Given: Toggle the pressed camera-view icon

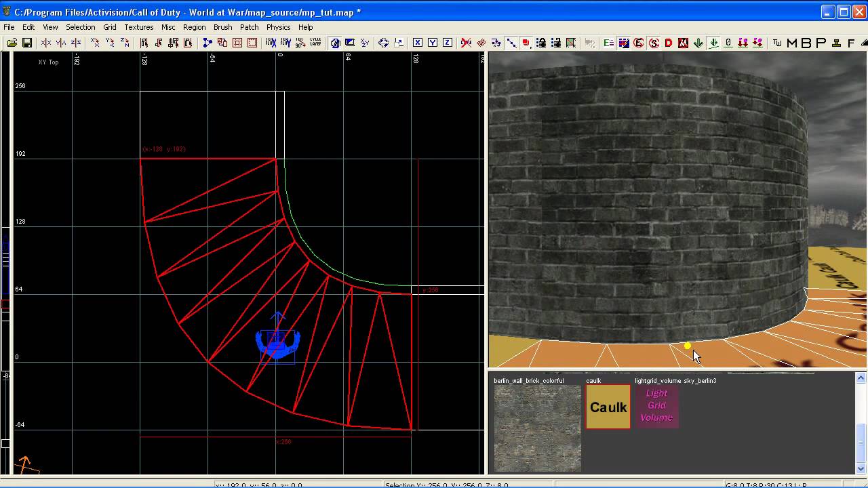Looking at the screenshot, I should [x=335, y=43].
